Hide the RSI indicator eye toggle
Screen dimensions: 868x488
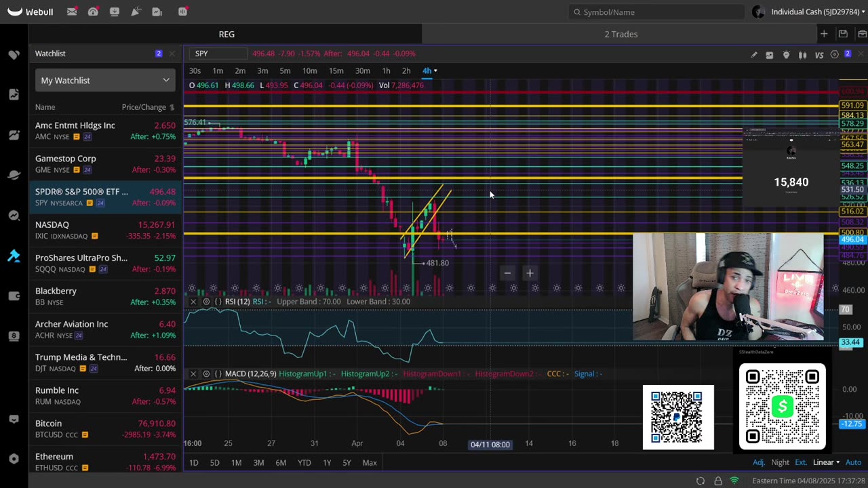[x=207, y=302]
